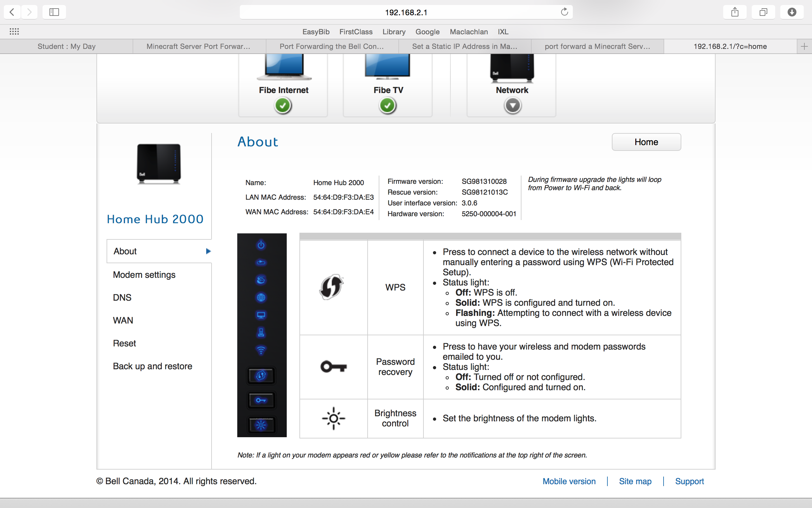The width and height of the screenshot is (812, 508).
Task: Open the WAN sidebar item
Action: (x=123, y=320)
